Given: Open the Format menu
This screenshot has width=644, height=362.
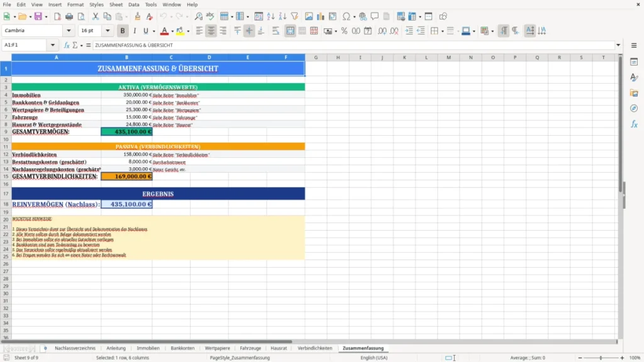Looking at the screenshot, I should tap(75, 4).
